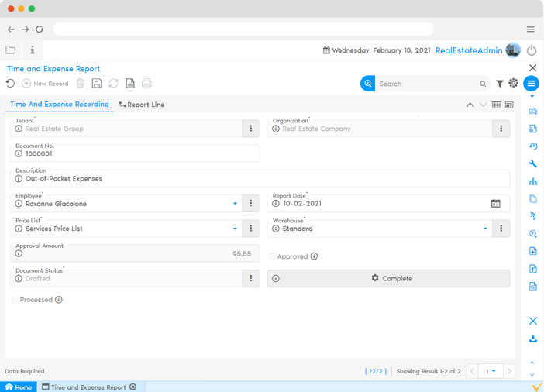This screenshot has height=392, width=544.
Task: Click the Delete record trash icon
Action: (81, 84)
